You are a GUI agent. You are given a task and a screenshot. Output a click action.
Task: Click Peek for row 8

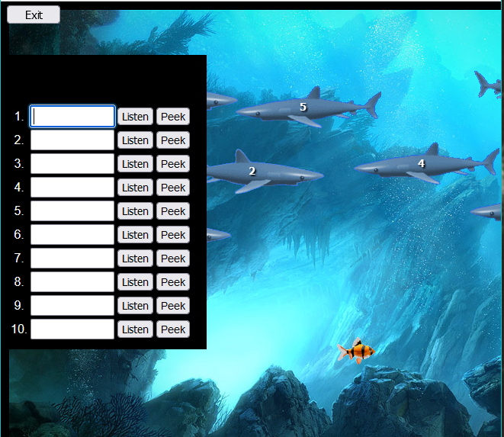pyautogui.click(x=173, y=282)
